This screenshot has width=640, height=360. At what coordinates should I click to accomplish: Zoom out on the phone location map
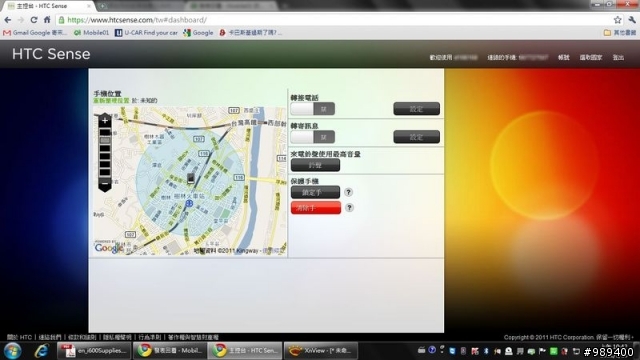coord(105,184)
